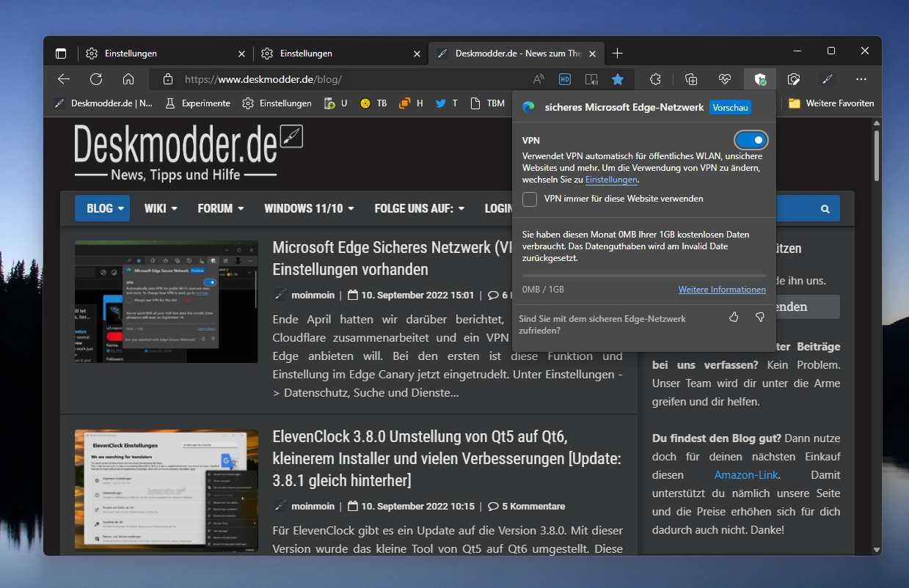909x588 pixels.
Task: Click the page vertical scrollbar thumb
Action: click(876, 155)
